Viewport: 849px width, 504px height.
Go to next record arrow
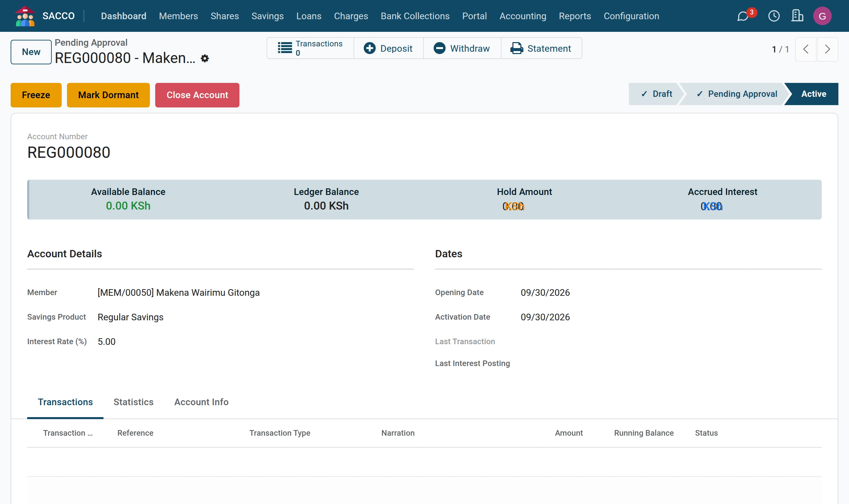pos(827,49)
